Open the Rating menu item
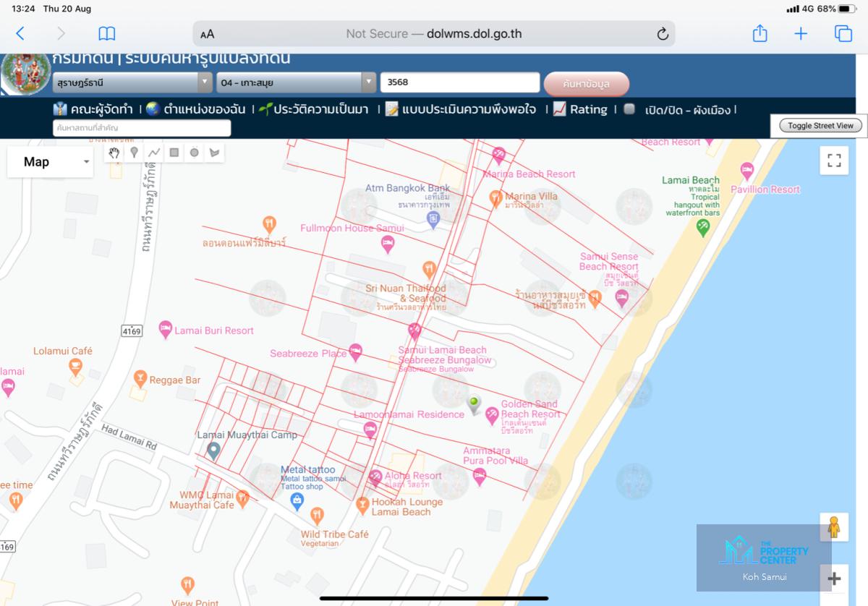868x606 pixels. [580, 109]
